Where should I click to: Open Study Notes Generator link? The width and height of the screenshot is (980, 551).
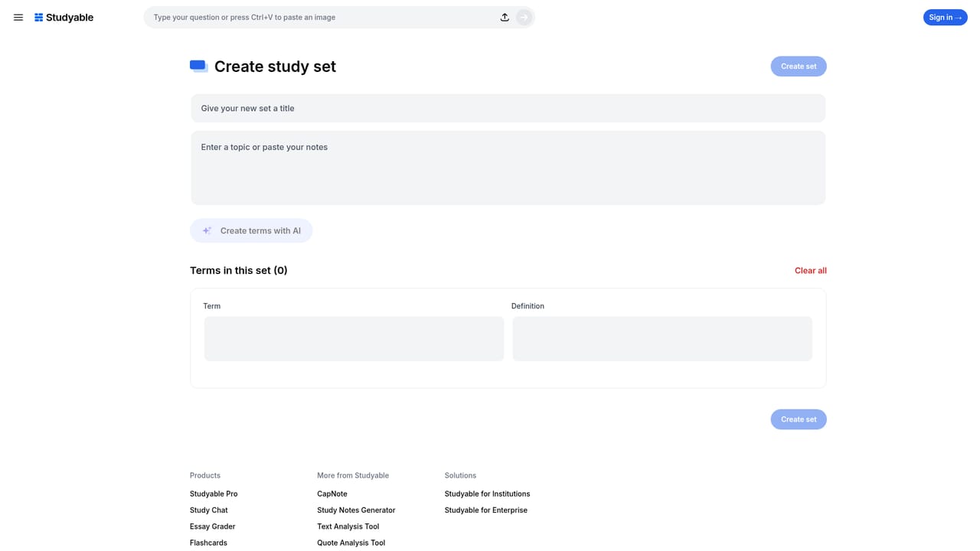[x=356, y=510]
